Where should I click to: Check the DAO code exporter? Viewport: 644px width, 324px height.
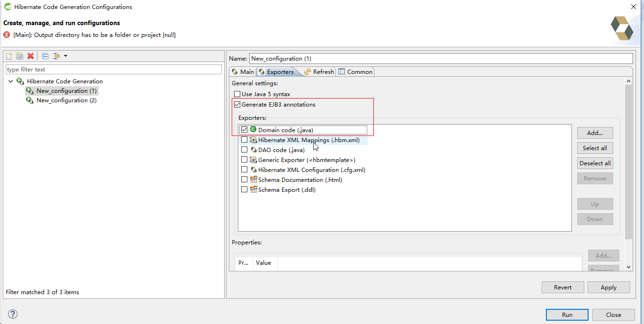[245, 150]
